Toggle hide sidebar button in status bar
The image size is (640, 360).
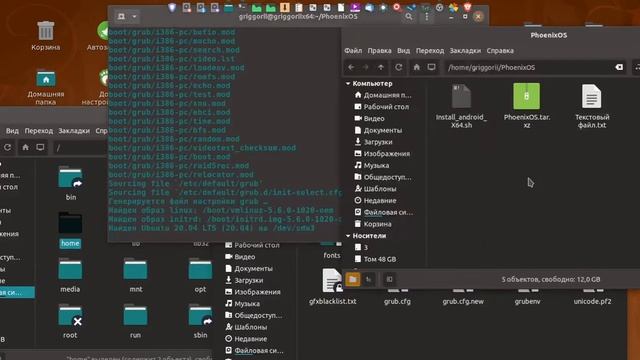click(x=389, y=279)
